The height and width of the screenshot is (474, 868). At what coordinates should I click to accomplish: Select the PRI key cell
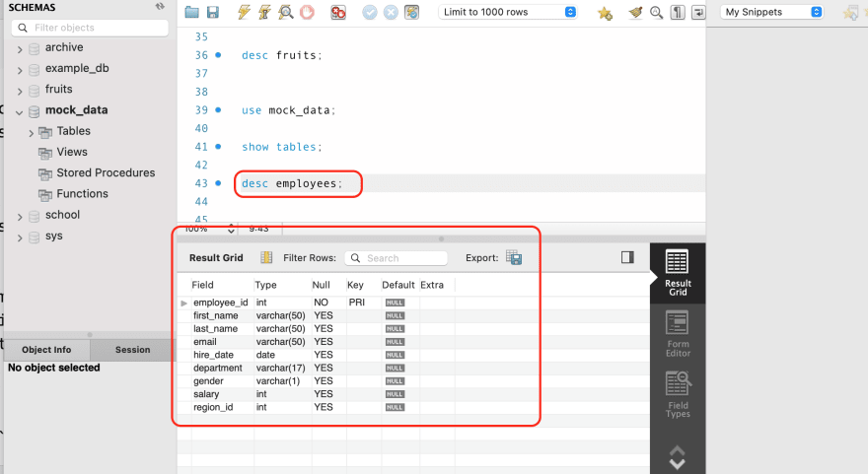tap(364, 303)
